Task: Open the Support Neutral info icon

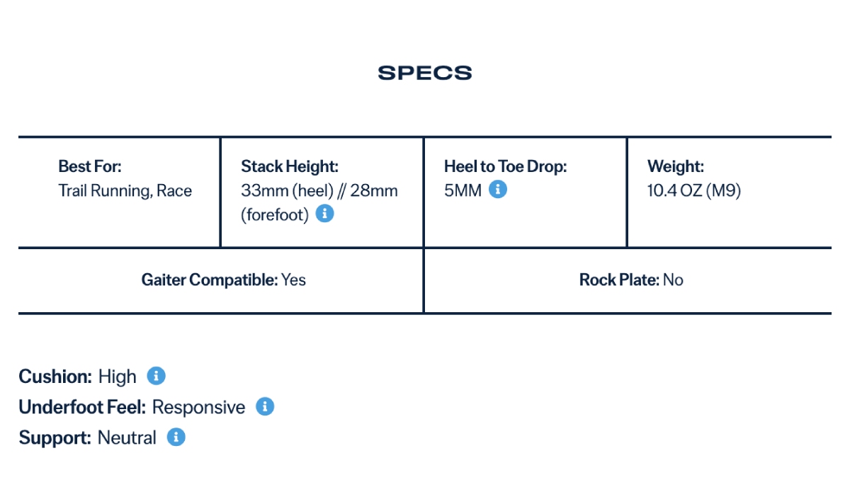Action: tap(176, 437)
